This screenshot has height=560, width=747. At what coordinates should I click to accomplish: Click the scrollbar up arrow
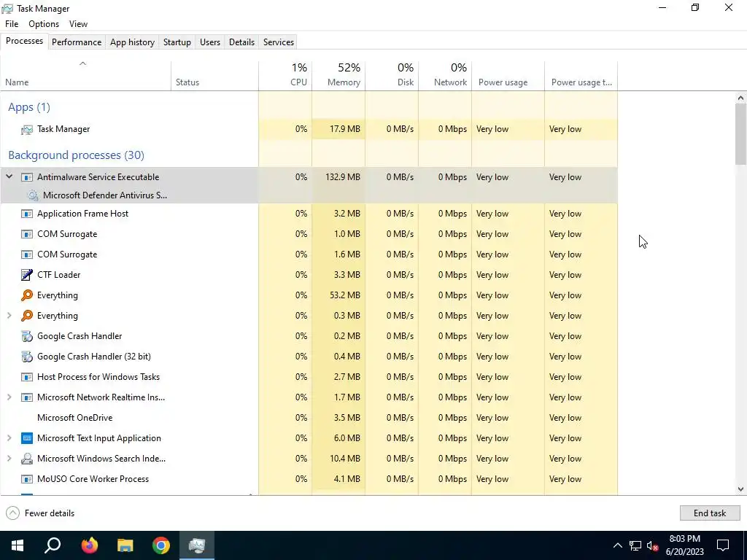(740, 98)
